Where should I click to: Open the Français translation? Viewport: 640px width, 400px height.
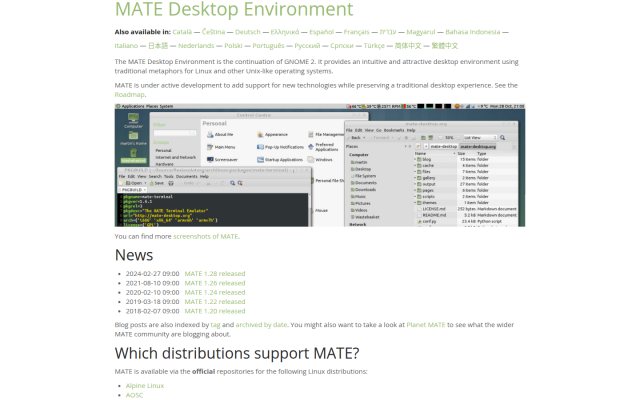(x=356, y=32)
